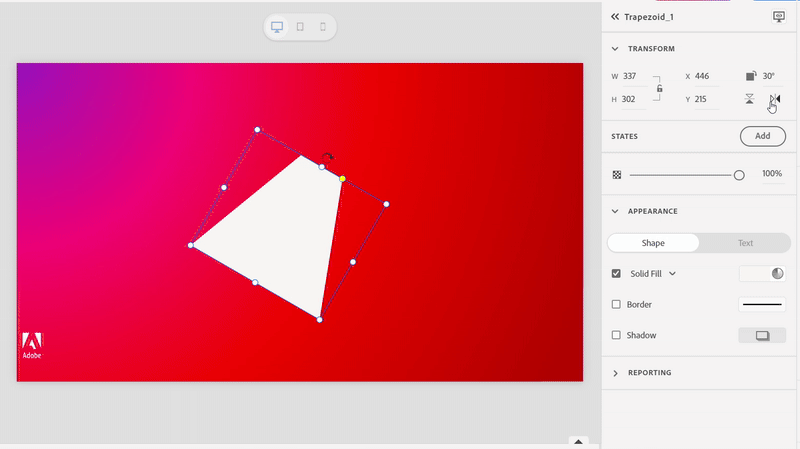Screen dimensions: 800x449
Task: Click the Adobe logo on the slide
Action: point(32,345)
